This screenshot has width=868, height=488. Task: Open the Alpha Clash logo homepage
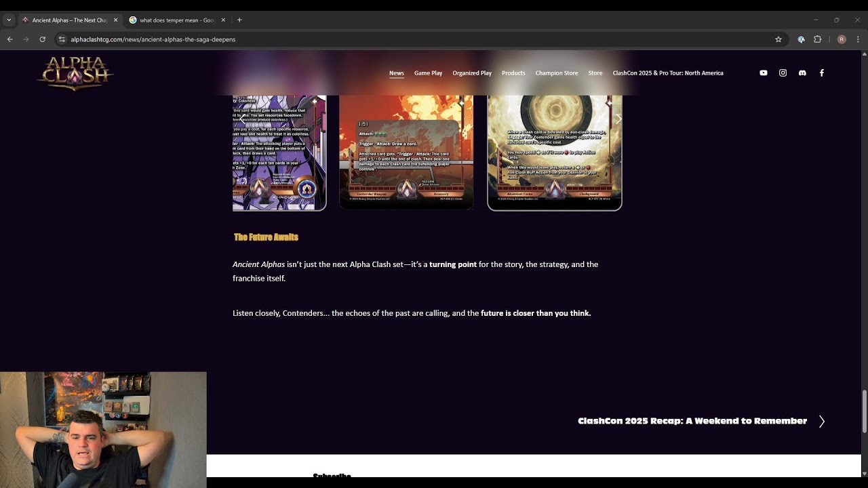coord(75,73)
